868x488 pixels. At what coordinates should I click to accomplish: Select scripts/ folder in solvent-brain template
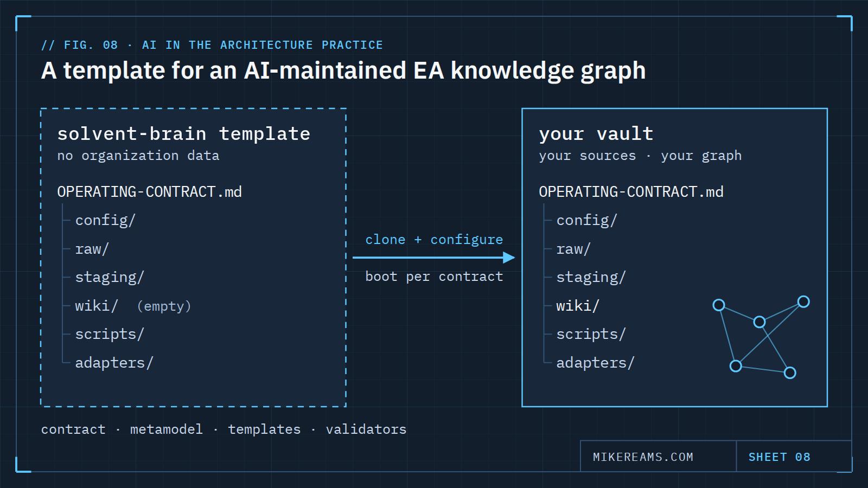[110, 335]
